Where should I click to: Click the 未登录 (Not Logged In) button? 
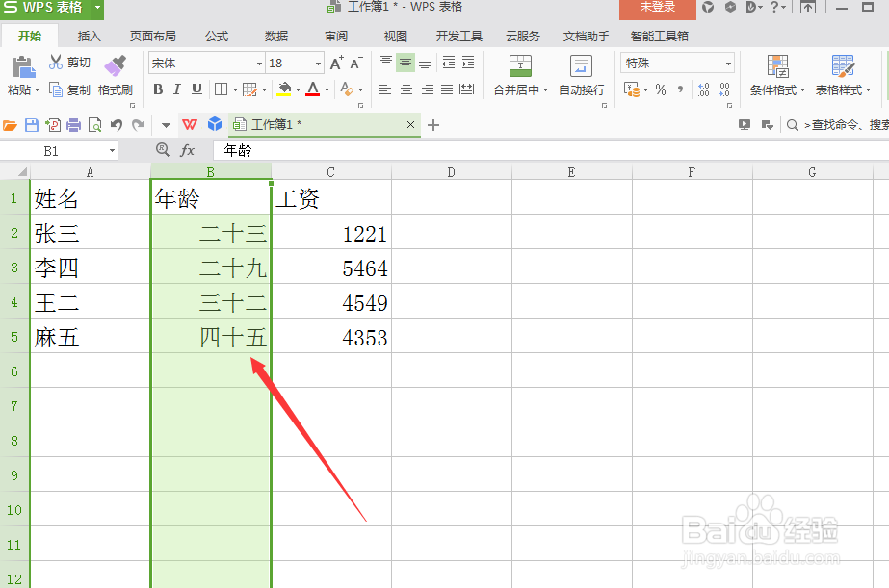(658, 9)
